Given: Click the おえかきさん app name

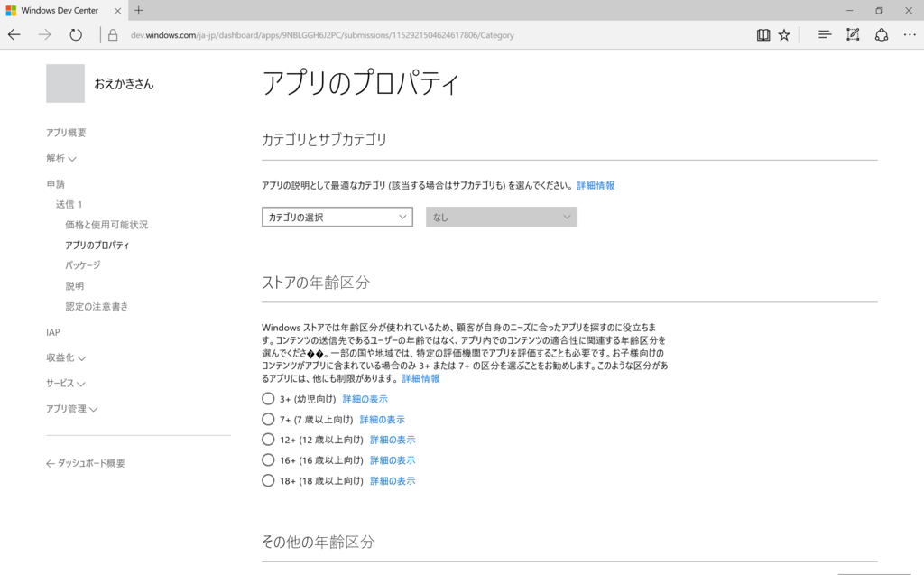Looking at the screenshot, I should (124, 84).
